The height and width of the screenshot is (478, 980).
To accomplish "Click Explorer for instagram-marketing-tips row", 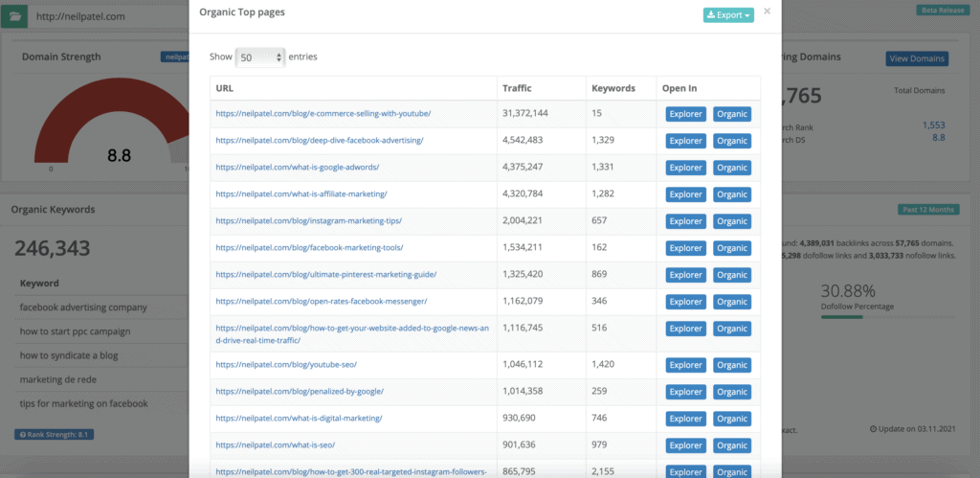I will click(x=685, y=221).
